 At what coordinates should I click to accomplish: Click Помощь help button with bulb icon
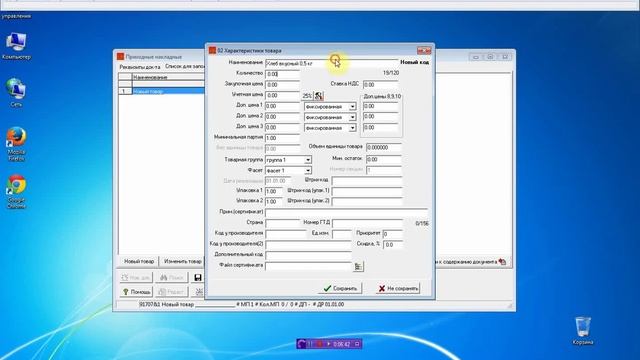pyautogui.click(x=136, y=292)
